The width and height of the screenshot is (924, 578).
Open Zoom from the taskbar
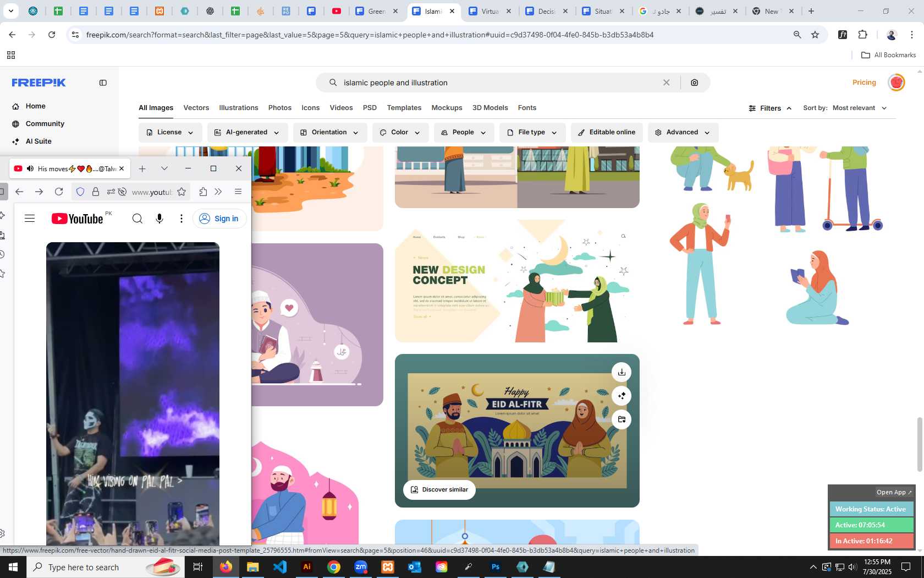coord(361,567)
